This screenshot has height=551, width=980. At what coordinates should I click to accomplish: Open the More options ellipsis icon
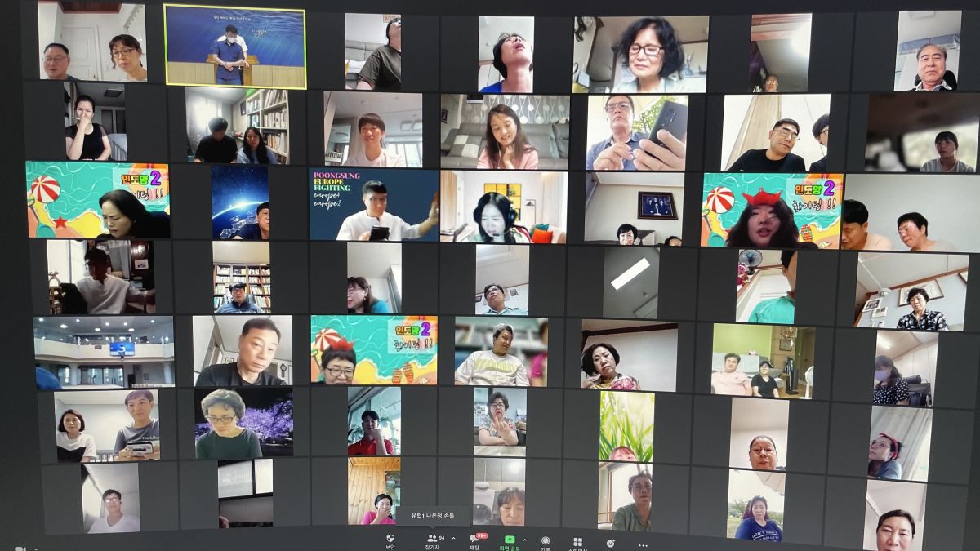(643, 544)
